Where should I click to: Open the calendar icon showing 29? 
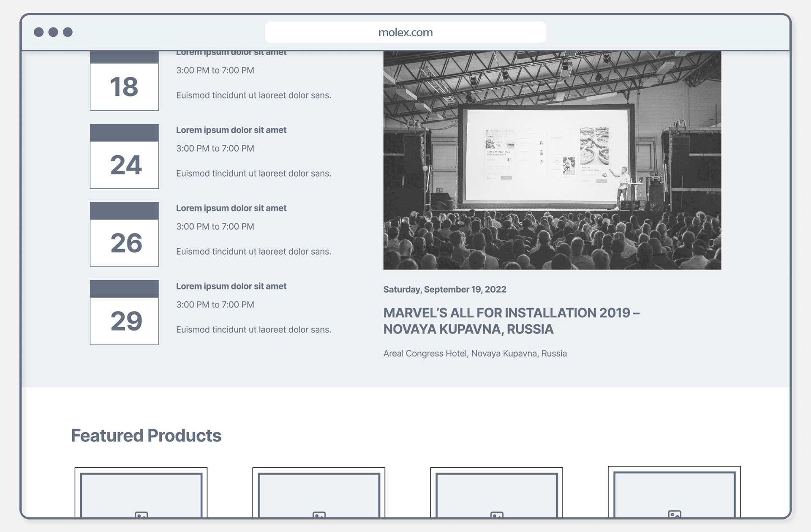click(124, 312)
